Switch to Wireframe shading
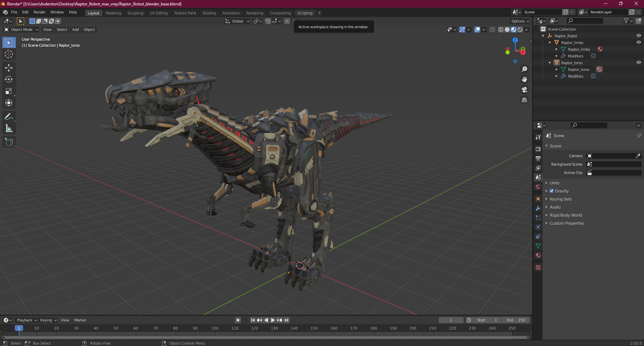The height and width of the screenshot is (346, 644). pyautogui.click(x=501, y=30)
